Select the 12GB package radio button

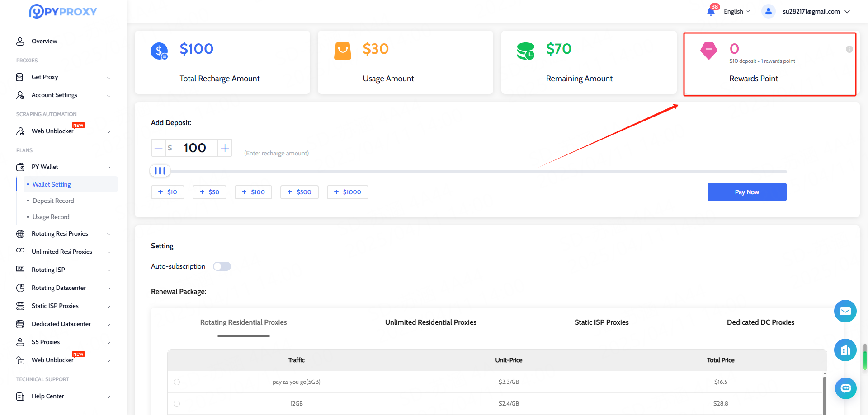tap(177, 404)
